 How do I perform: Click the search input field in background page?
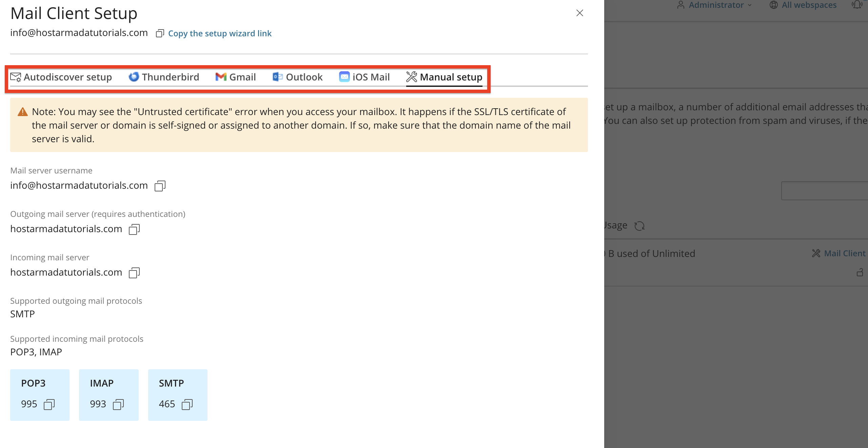click(x=825, y=191)
